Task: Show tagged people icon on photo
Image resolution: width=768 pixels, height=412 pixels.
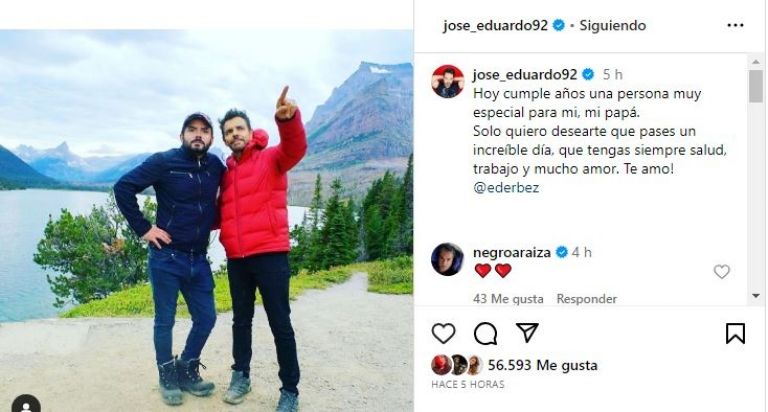Action: [25, 405]
